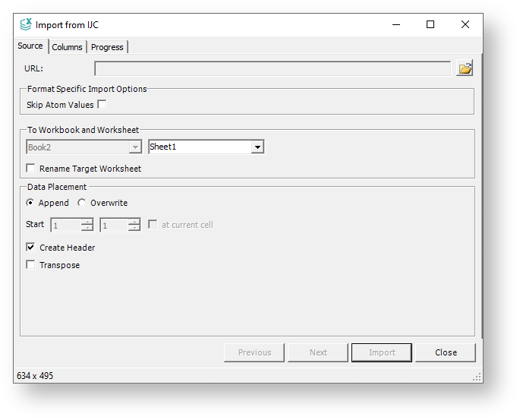Expand the Book2 workbook dropdown
Viewport: 520px width, 420px height.
(135, 147)
